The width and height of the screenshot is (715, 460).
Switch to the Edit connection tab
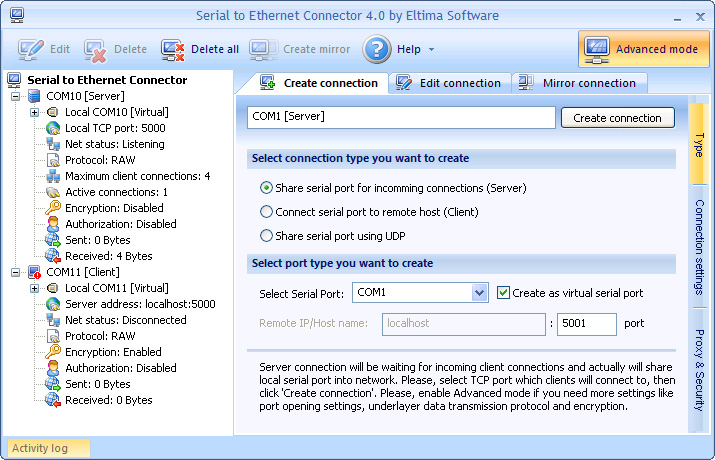tap(449, 83)
